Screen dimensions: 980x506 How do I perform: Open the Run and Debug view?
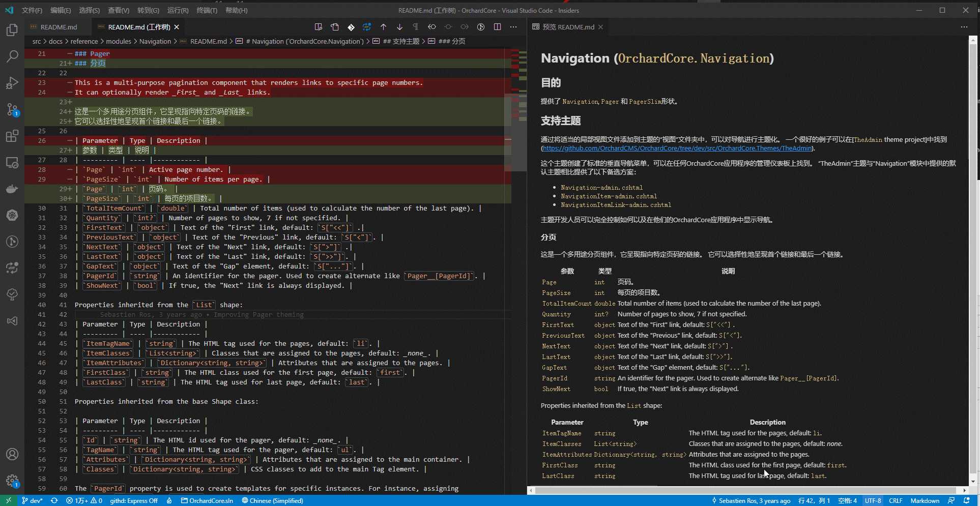[x=12, y=83]
